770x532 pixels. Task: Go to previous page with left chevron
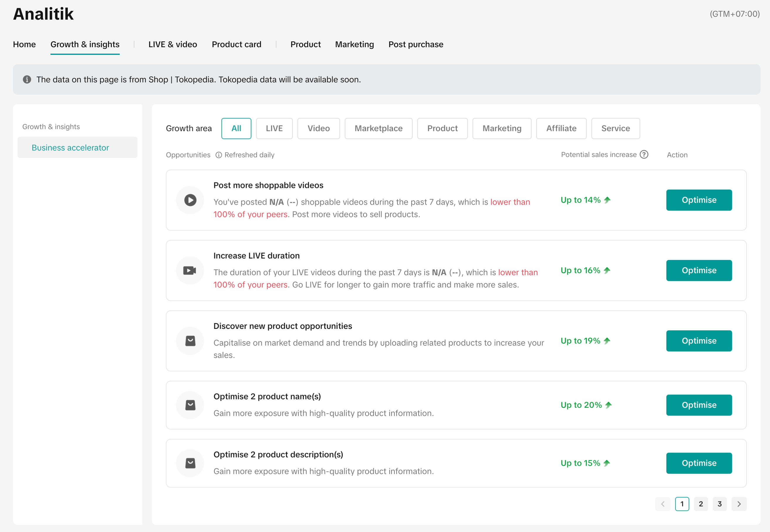tap(663, 504)
